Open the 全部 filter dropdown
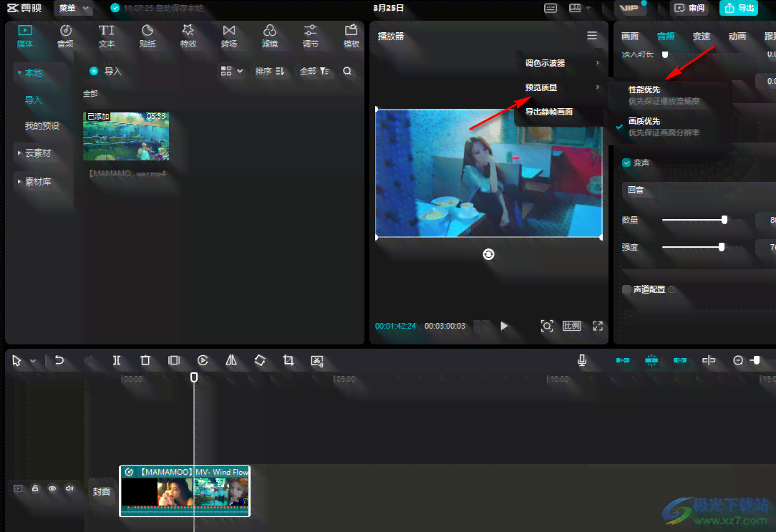This screenshot has width=776, height=532. (x=314, y=72)
